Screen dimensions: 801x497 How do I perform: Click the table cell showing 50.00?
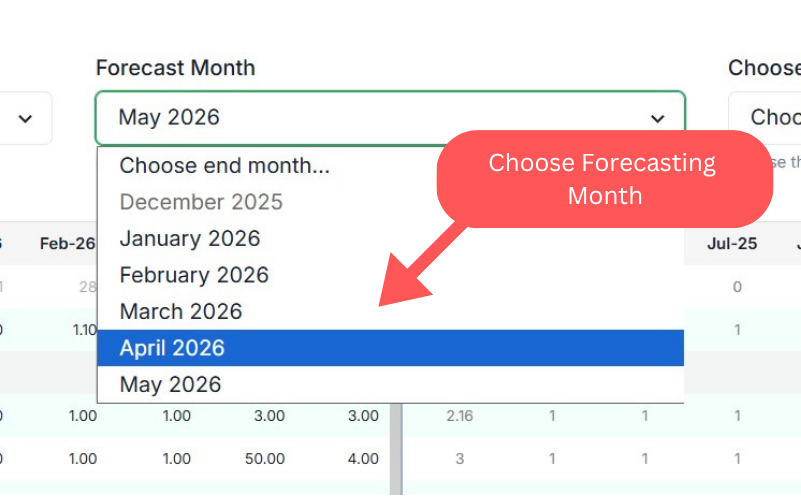tap(266, 459)
